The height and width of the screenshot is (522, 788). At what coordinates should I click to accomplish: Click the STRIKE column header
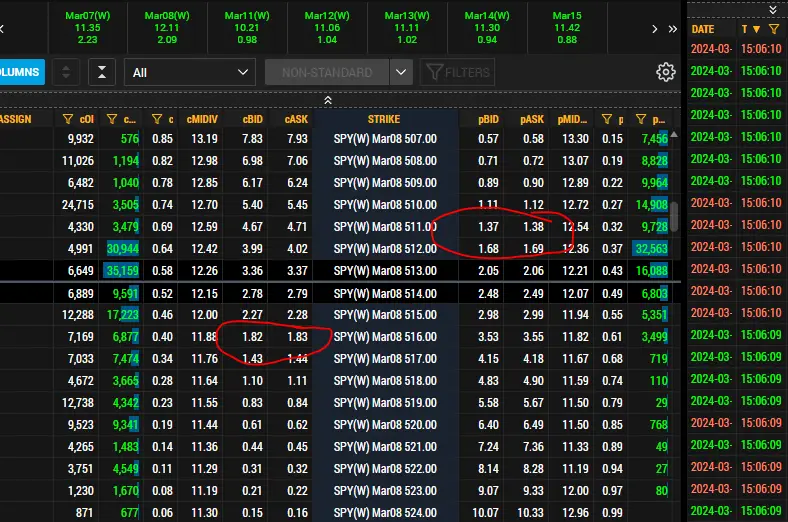384,119
